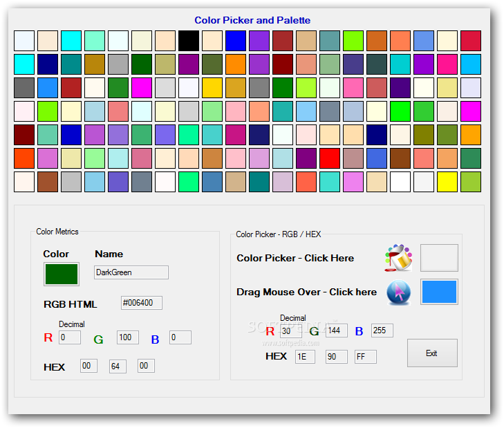Pick the spring green swatch in the bottom row
Screen dimensions: 504x428
coord(189,182)
